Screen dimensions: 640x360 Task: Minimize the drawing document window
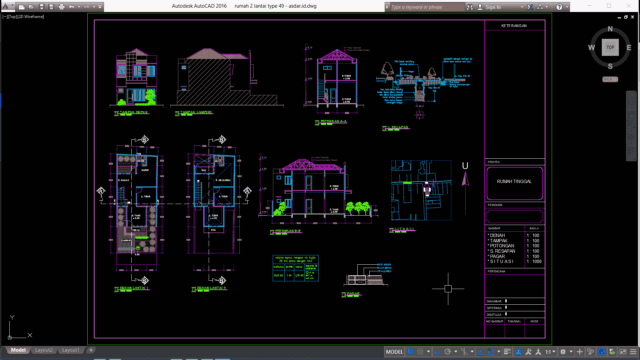coord(619,17)
